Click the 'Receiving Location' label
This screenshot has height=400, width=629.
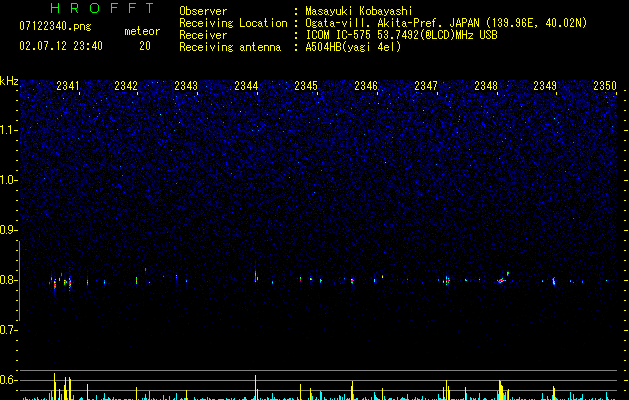(x=233, y=23)
